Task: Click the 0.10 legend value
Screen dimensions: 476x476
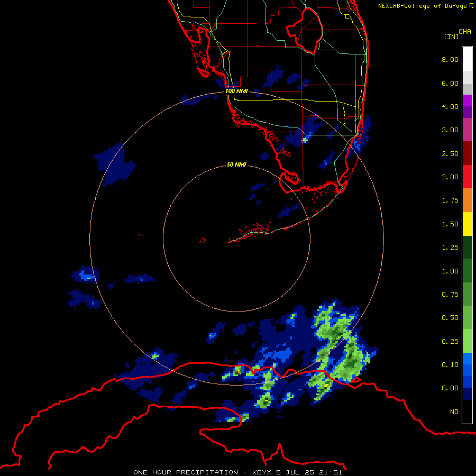Action: pos(450,365)
